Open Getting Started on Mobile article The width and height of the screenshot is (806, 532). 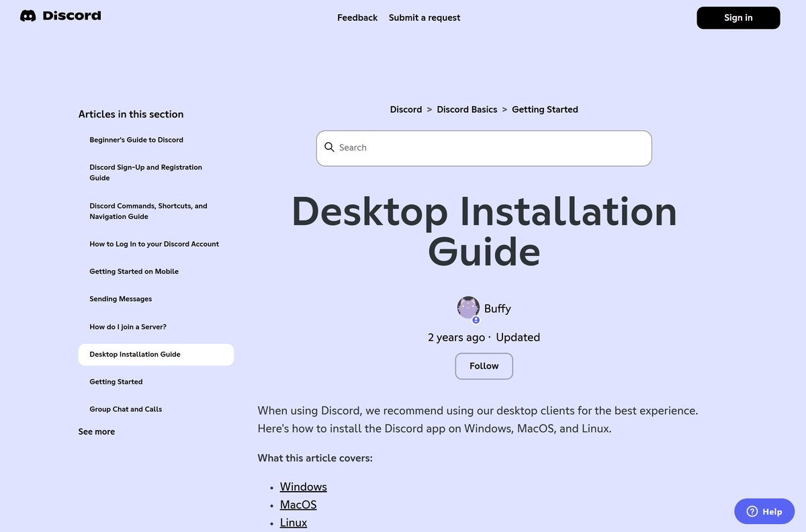click(134, 271)
